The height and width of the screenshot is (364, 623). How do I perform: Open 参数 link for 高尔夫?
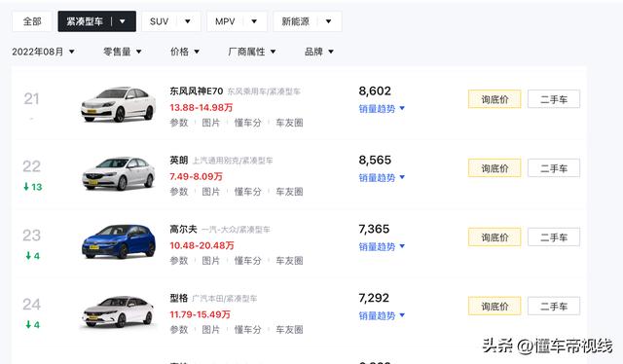pyautogui.click(x=179, y=261)
